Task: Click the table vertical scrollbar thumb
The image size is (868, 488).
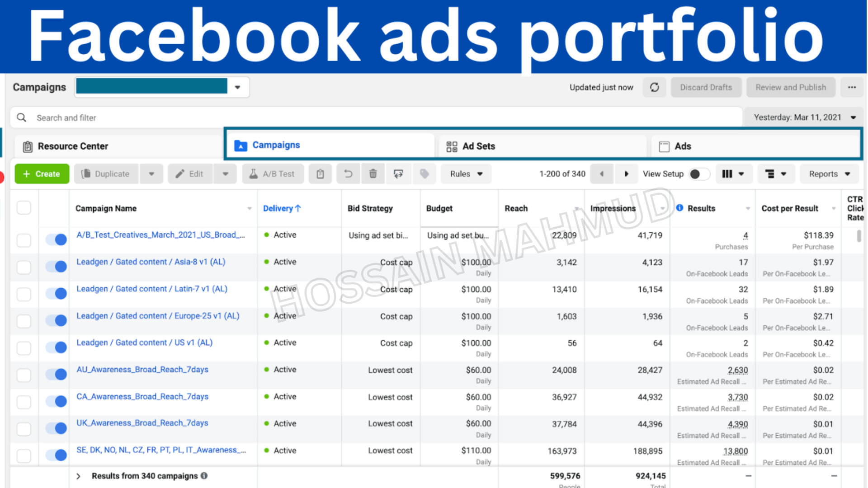Action: tap(859, 236)
